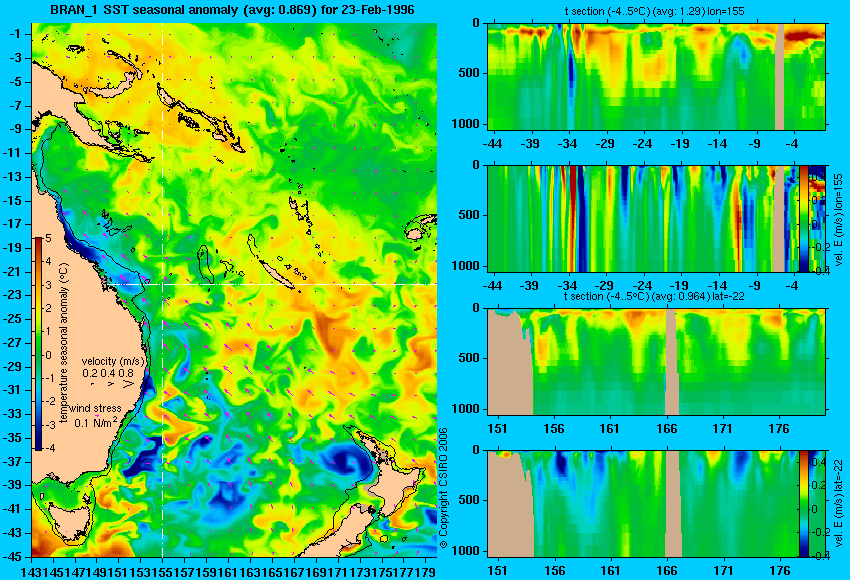Select the "t section ... lat=-22" plot title

(654, 297)
